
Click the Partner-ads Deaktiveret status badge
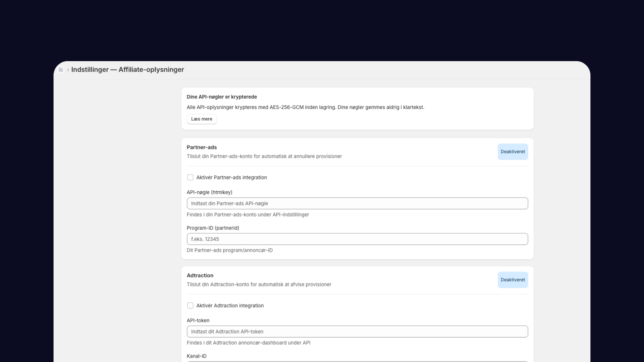pyautogui.click(x=513, y=152)
